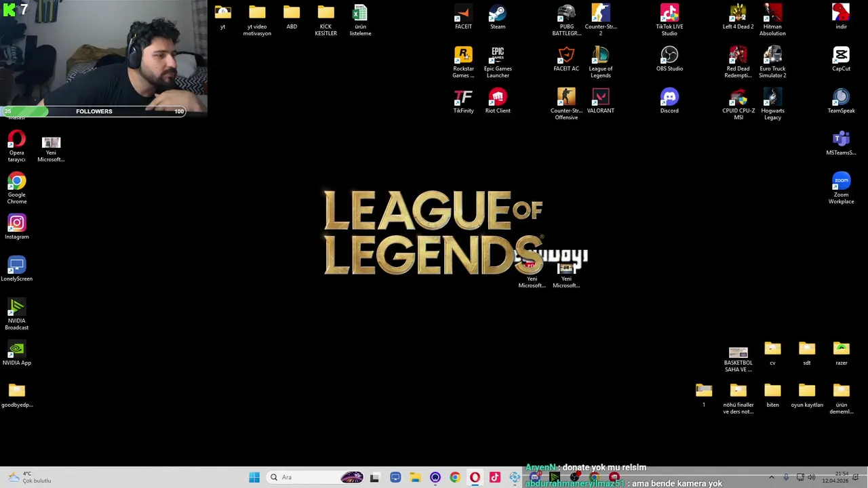Screen dimensions: 868x488
Task: Select the ABD folder
Action: [292, 18]
